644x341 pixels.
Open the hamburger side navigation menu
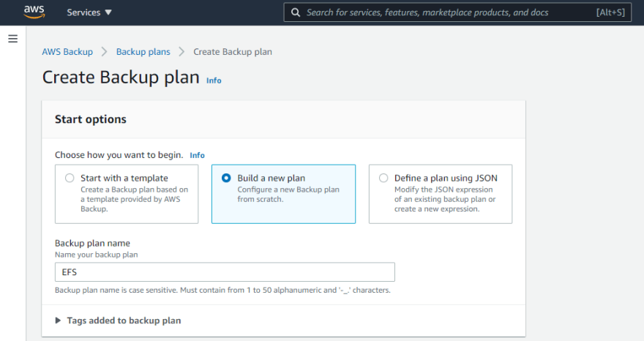coord(12,39)
